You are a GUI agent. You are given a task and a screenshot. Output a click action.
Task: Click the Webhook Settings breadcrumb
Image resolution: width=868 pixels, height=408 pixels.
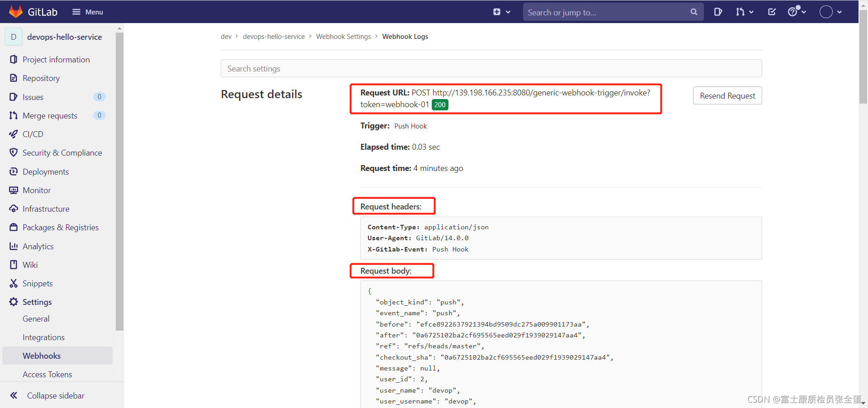click(344, 37)
